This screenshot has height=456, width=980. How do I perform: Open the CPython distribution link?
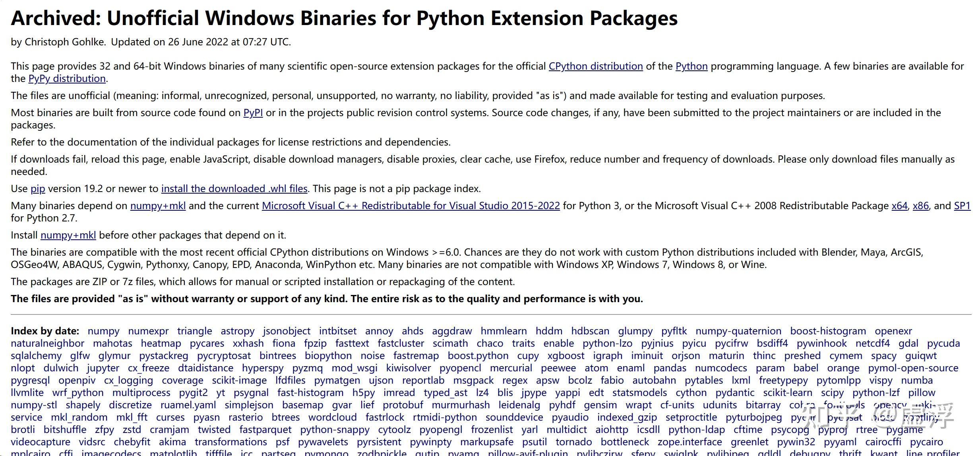pos(595,66)
